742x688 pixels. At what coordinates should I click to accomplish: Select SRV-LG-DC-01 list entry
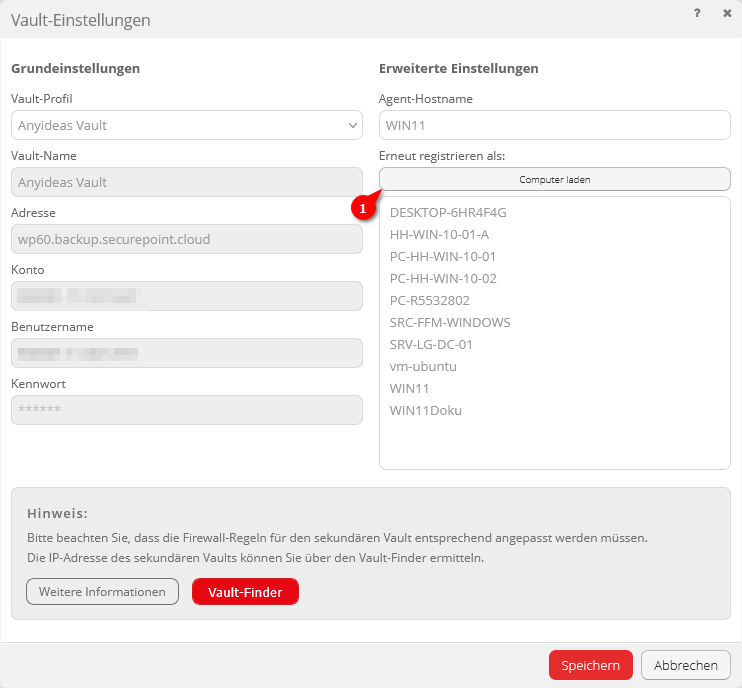pyautogui.click(x=431, y=344)
